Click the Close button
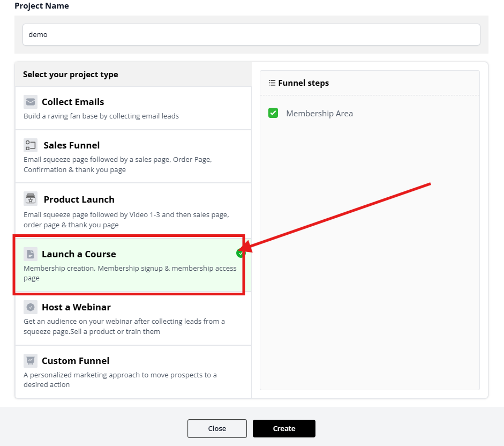Viewport: 504px width, 446px height. (217, 429)
